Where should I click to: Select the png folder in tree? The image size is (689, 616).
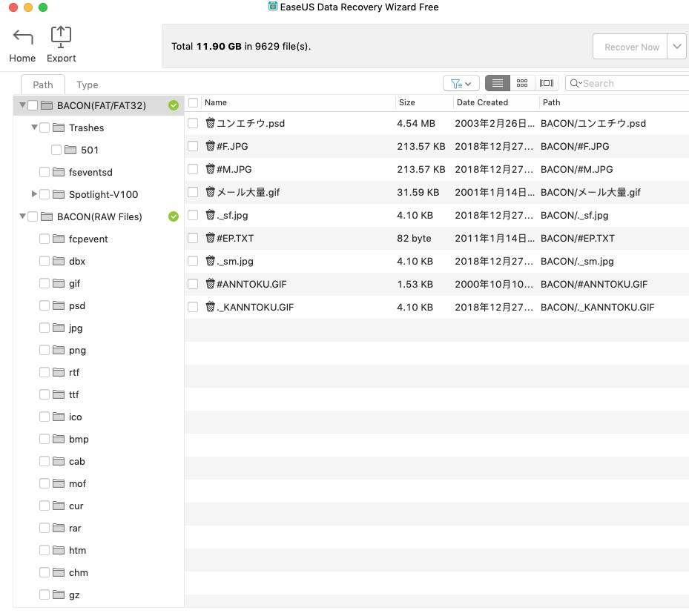(x=77, y=351)
